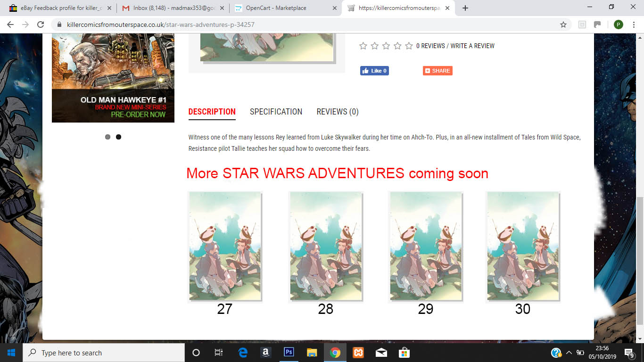Image resolution: width=644 pixels, height=362 pixels.
Task: Click the help question mark tray icon
Action: (x=556, y=353)
